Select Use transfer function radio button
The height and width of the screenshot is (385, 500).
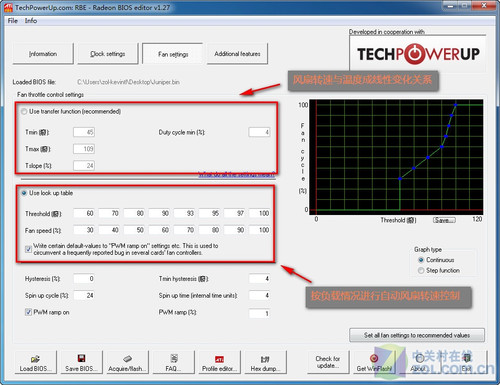tap(24, 111)
